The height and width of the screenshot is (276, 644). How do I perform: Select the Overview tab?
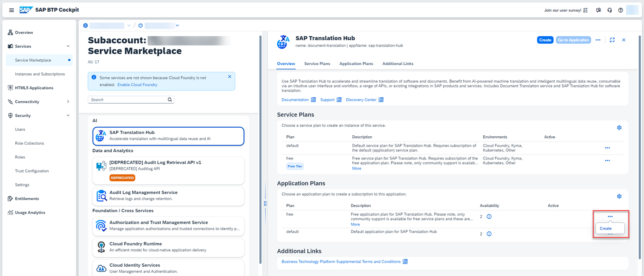point(286,64)
